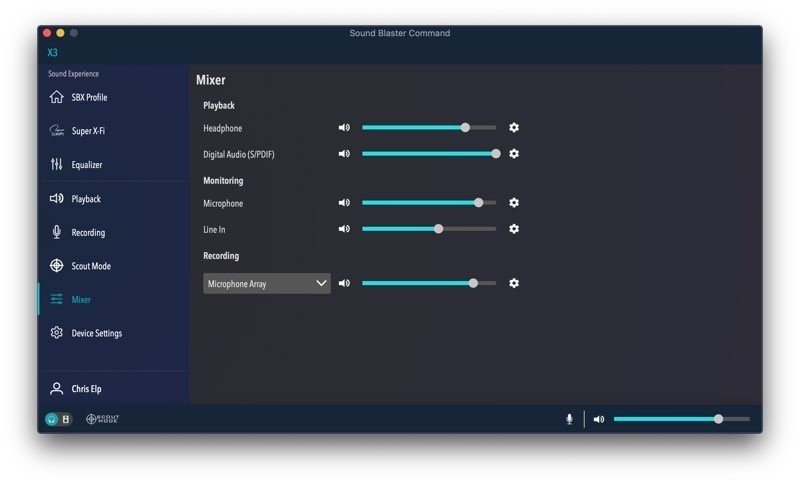Open the Line In gear settings
Viewport: 800px width, 483px height.
514,229
